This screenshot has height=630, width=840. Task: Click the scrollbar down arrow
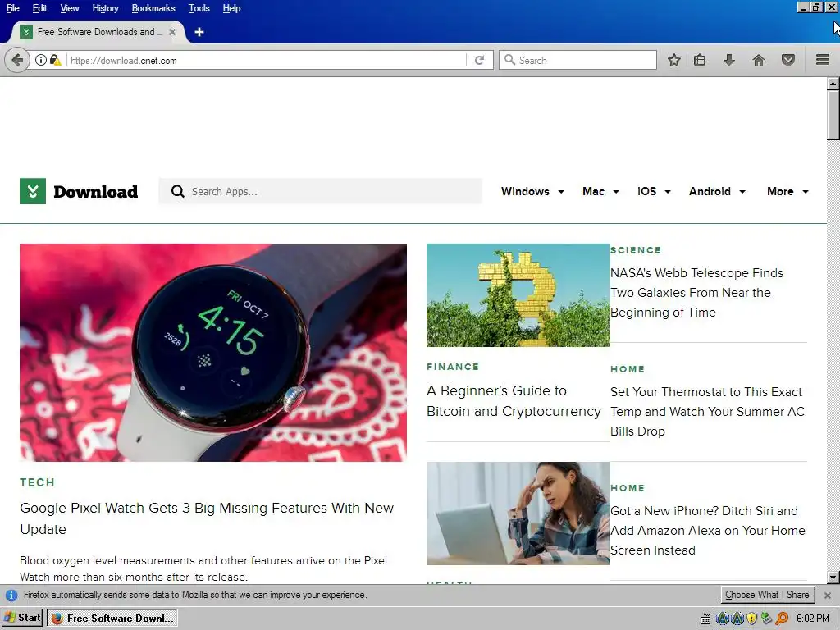click(833, 577)
